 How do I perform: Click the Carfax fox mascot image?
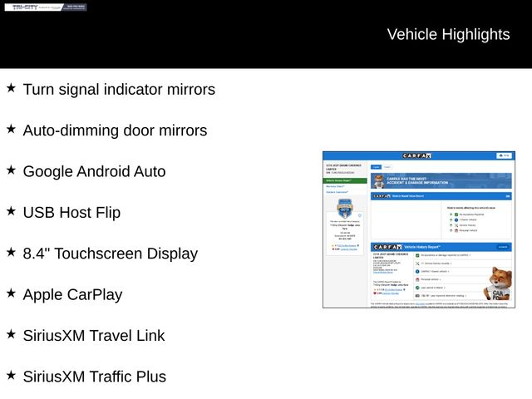[499, 284]
